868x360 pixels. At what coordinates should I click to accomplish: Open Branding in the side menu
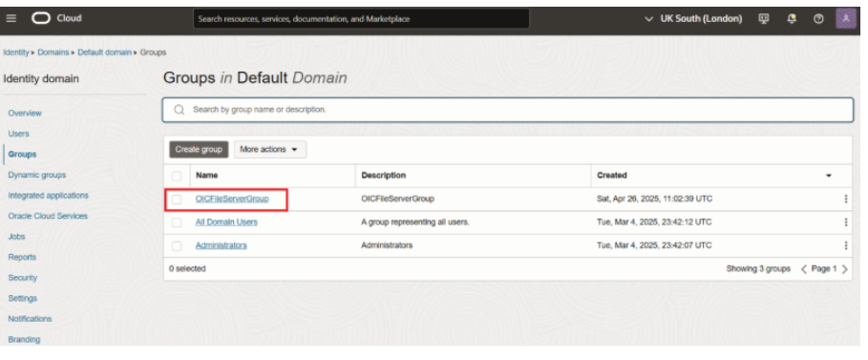[25, 340]
